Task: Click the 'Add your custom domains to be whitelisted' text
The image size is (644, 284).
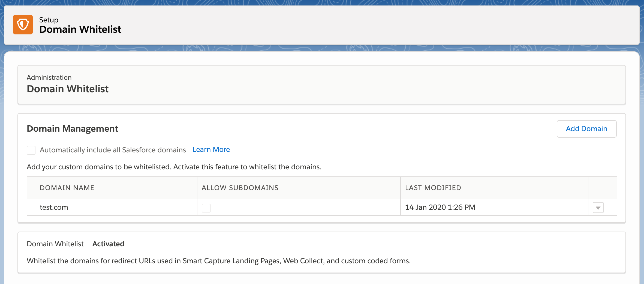Action: tap(174, 167)
